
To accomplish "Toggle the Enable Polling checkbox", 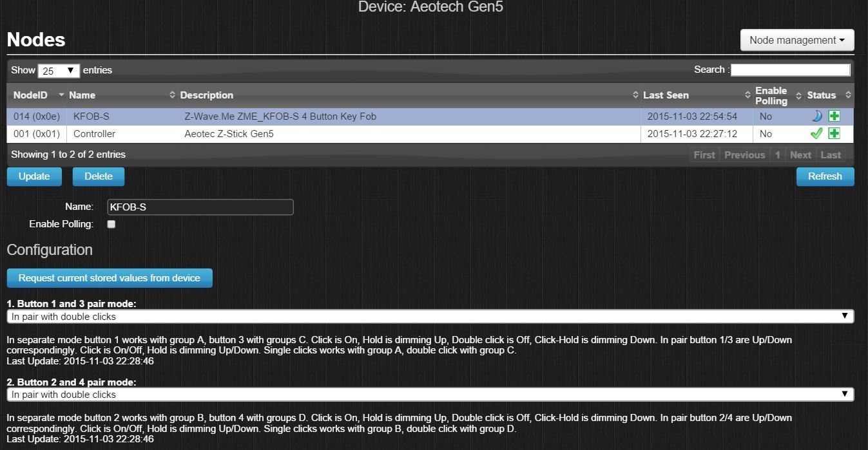I will (111, 224).
